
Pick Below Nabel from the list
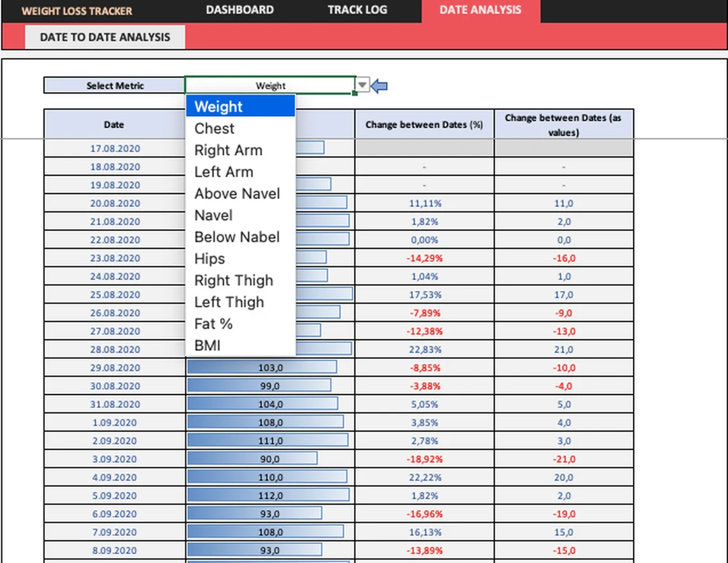(x=236, y=237)
